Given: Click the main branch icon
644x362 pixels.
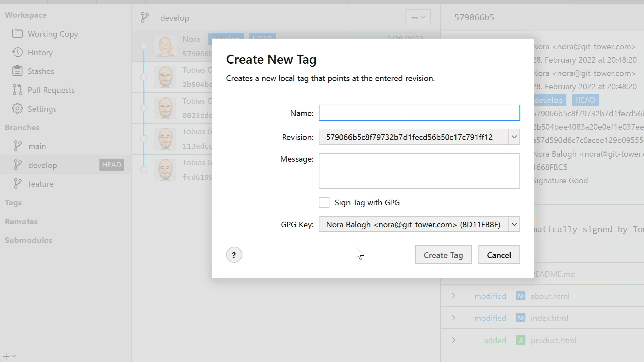Looking at the screenshot, I should (x=18, y=146).
